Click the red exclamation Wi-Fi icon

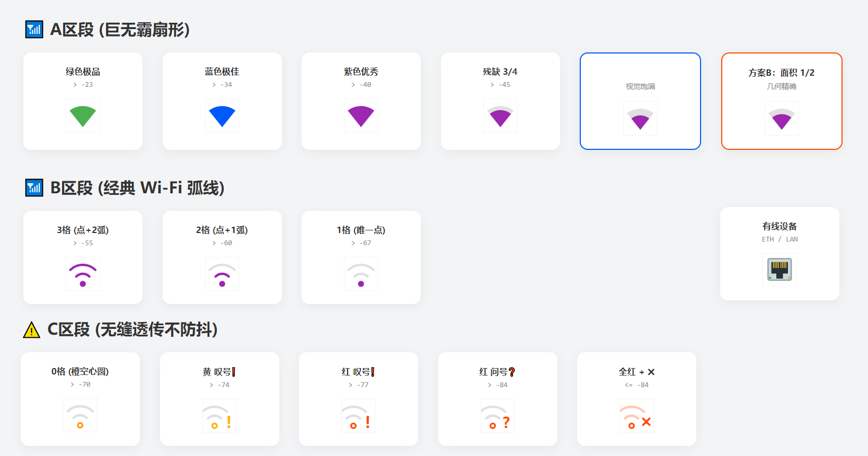[x=358, y=416]
